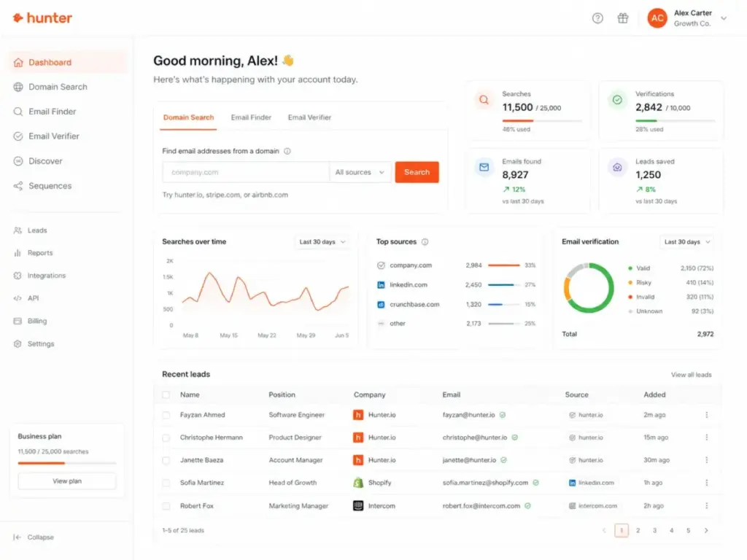This screenshot has height=560, width=747.
Task: Click the Verifications checkmark card icon
Action: [617, 100]
